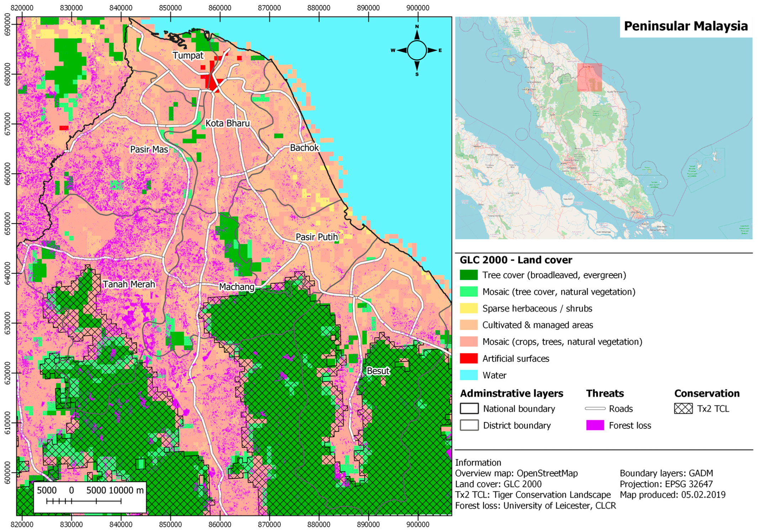Click the Tx2 TCL crosshatch legend symbol
758x532 pixels.
click(x=683, y=409)
